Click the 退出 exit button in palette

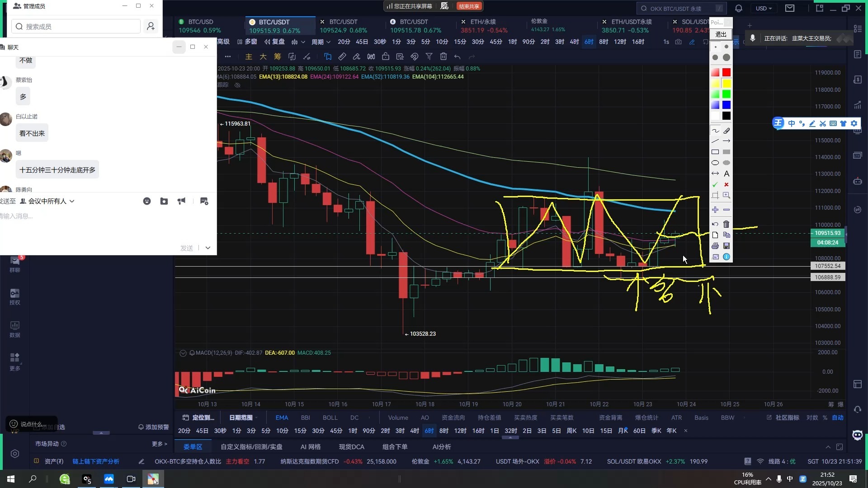pyautogui.click(x=721, y=34)
